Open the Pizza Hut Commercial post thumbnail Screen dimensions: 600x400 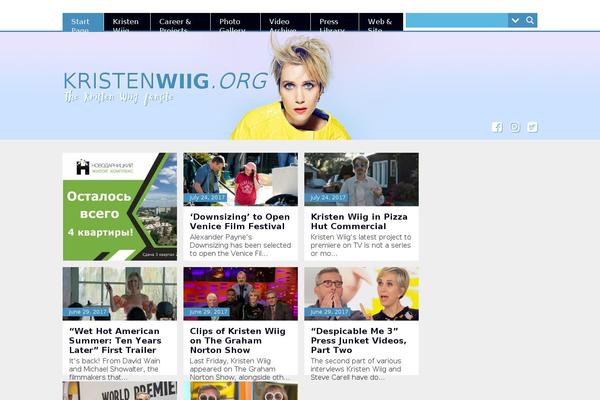tap(361, 179)
